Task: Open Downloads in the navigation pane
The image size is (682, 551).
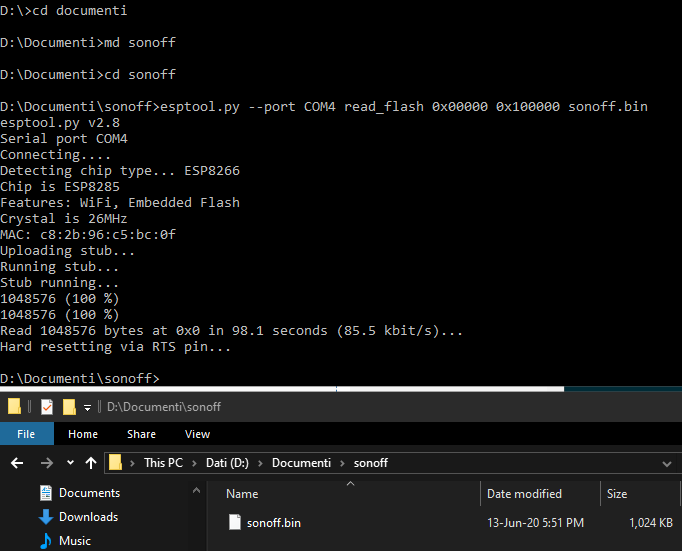Action: [x=88, y=517]
